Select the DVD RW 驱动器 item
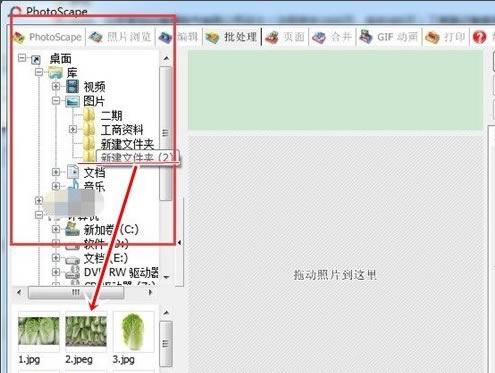495x373 pixels. [121, 273]
